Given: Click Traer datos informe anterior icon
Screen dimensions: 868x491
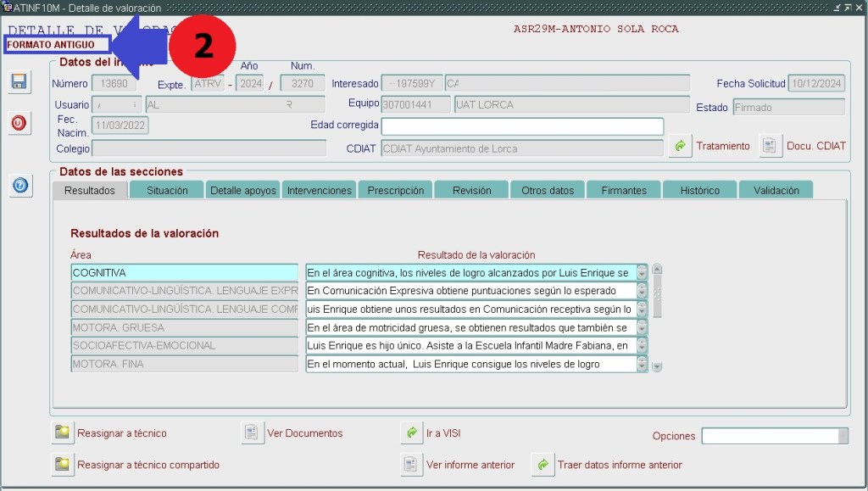Looking at the screenshot, I should (x=542, y=464).
